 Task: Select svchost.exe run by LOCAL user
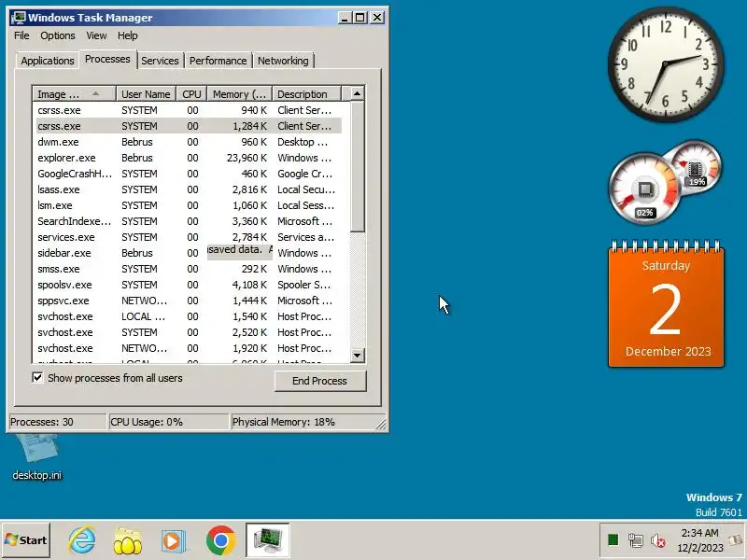click(188, 316)
